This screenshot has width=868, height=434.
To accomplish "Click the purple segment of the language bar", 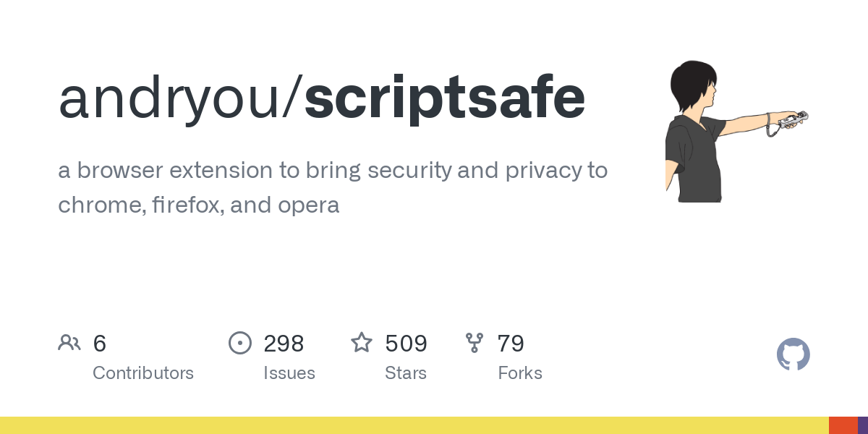I will click(x=863, y=425).
